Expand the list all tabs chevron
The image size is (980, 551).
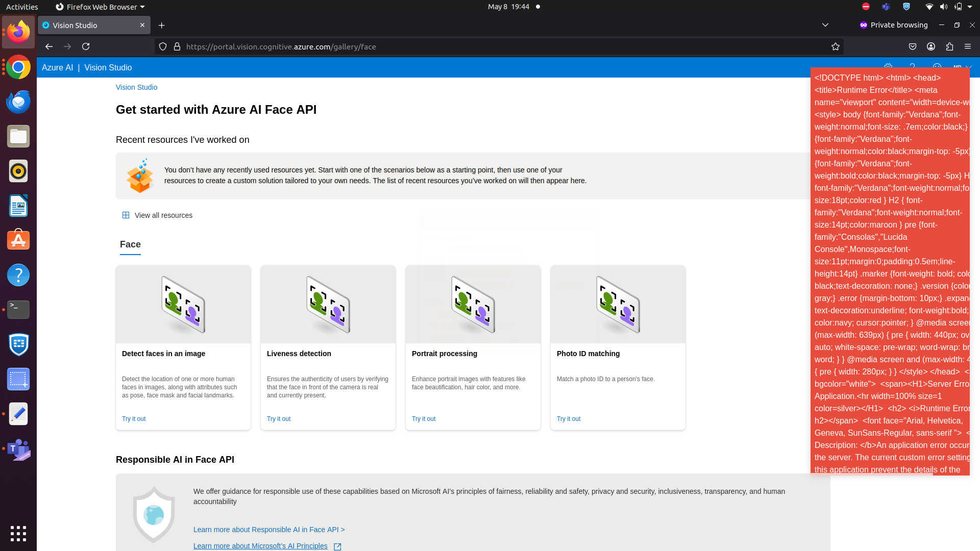825,25
